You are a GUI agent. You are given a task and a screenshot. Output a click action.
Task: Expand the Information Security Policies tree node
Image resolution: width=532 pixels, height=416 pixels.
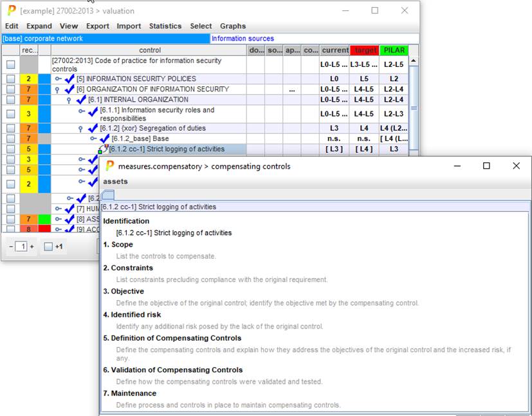coord(57,79)
